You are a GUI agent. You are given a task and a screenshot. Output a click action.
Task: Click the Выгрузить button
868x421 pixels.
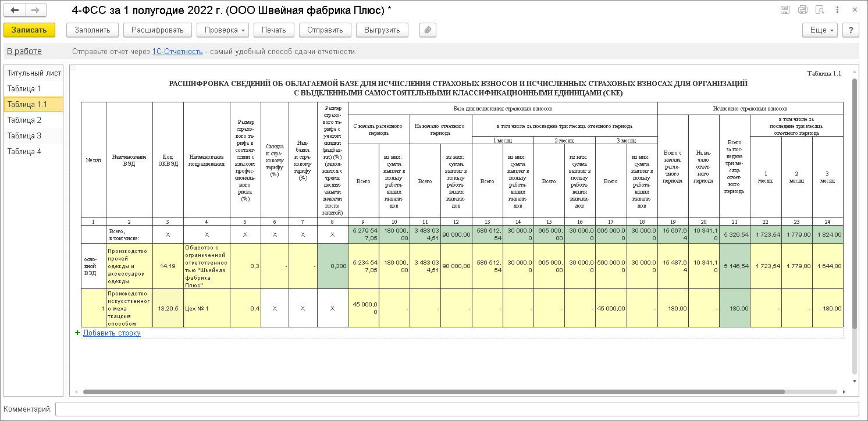[x=382, y=30]
